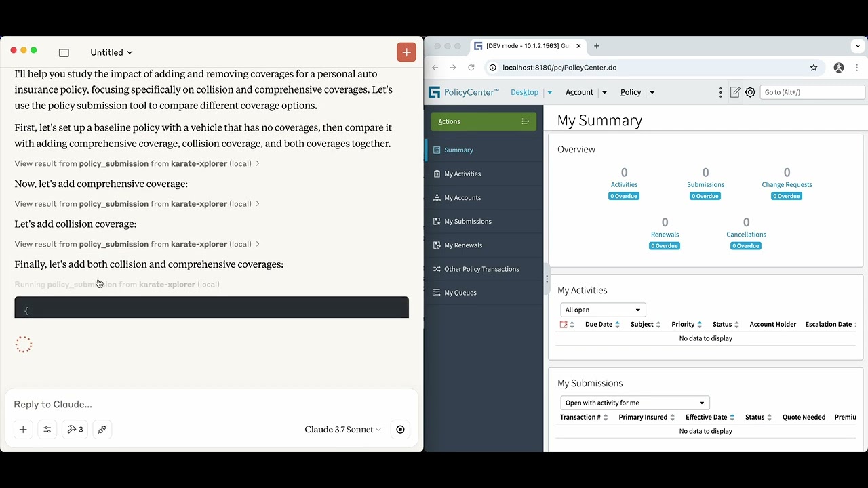The height and width of the screenshot is (488, 868).
Task: Open Other Policy Transactions in sidebar
Action: click(x=484, y=269)
